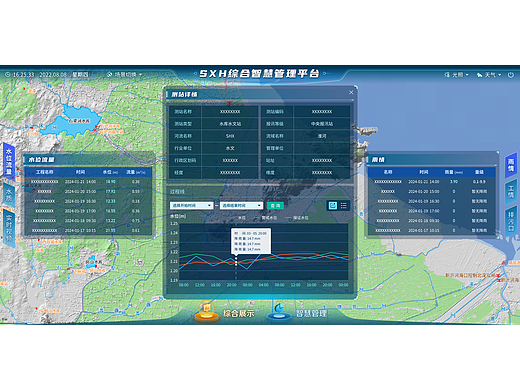Click the clock icon beside 16:25:33
This screenshot has width=520, height=390.
(x=7, y=75)
